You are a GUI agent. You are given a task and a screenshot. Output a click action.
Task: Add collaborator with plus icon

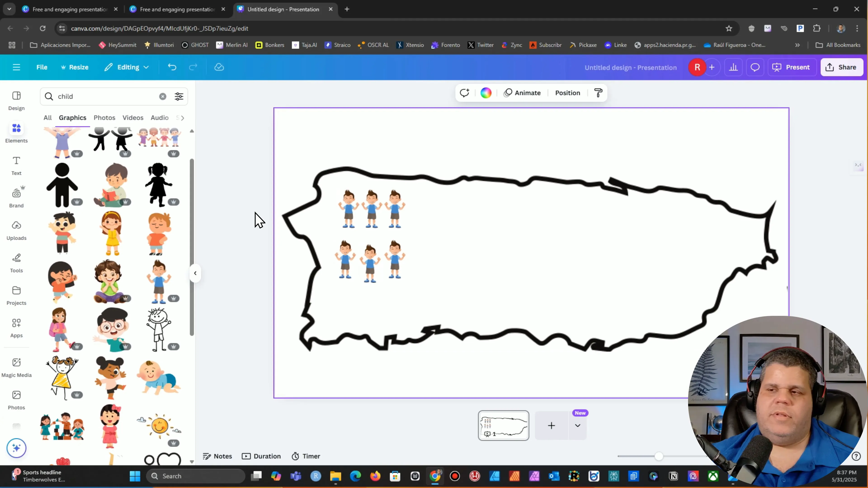pyautogui.click(x=712, y=67)
